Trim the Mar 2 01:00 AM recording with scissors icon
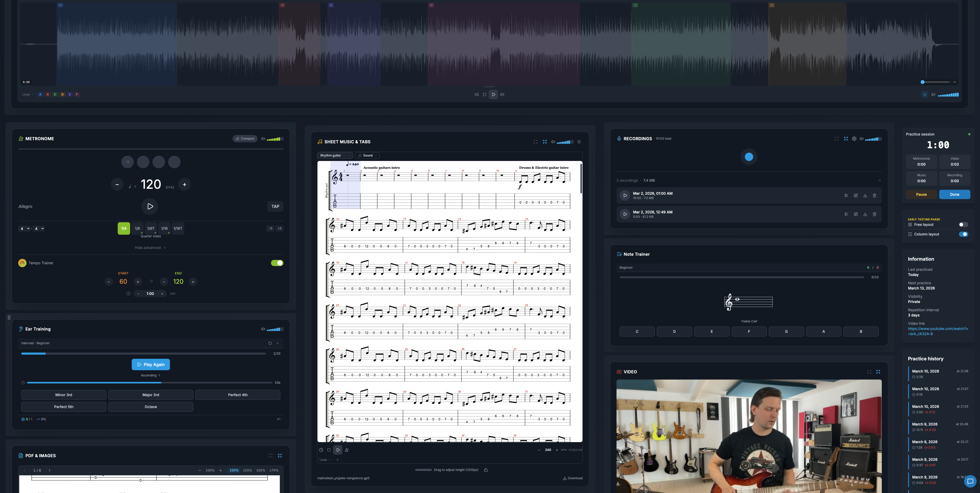Image resolution: width=980 pixels, height=493 pixels. (x=846, y=195)
